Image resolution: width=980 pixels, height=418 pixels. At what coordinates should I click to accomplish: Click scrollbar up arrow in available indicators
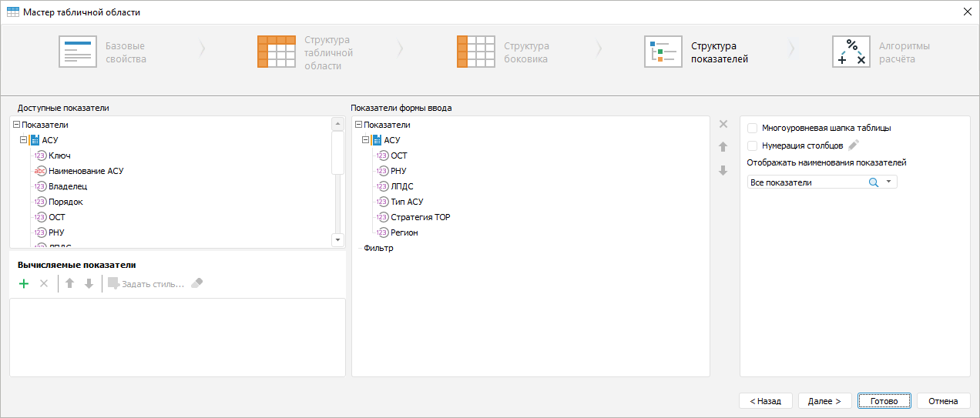coord(337,124)
